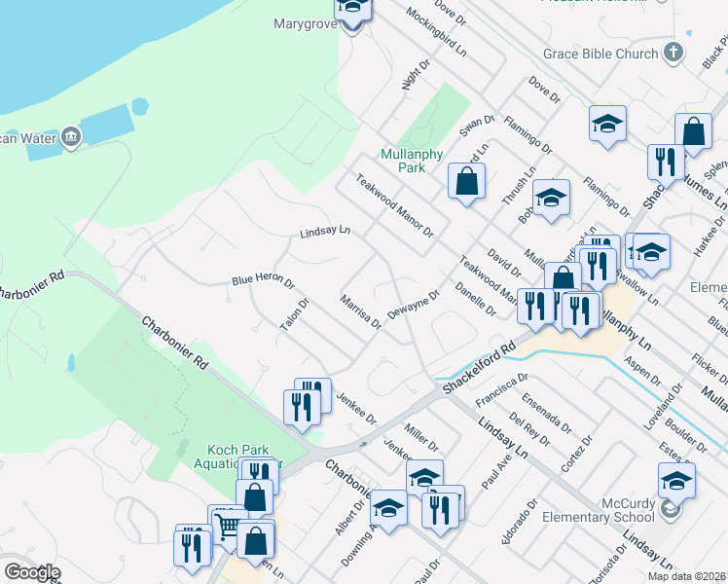Click the Map data copyright text
728x584 pixels.
687,576
